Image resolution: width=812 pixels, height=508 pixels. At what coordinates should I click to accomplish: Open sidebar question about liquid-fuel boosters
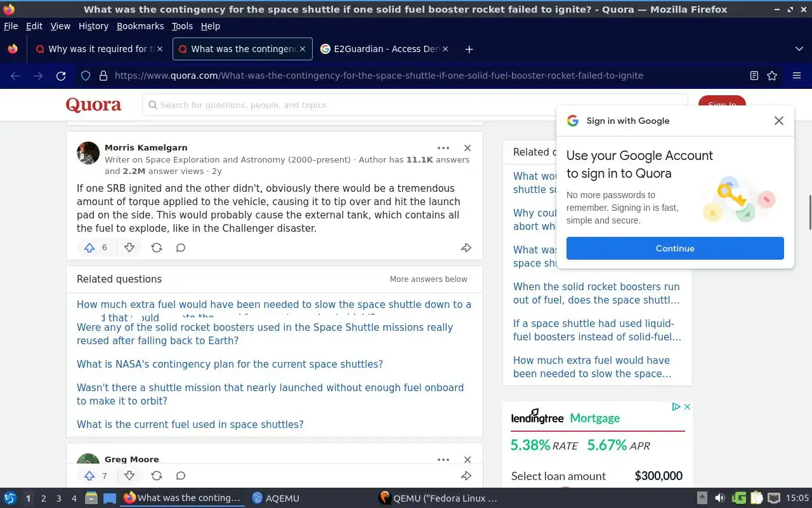pos(597,330)
